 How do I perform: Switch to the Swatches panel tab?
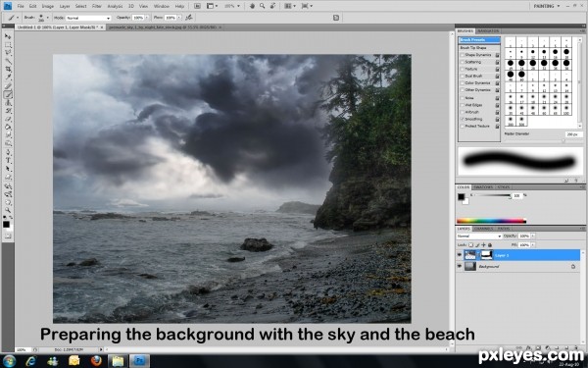(483, 187)
